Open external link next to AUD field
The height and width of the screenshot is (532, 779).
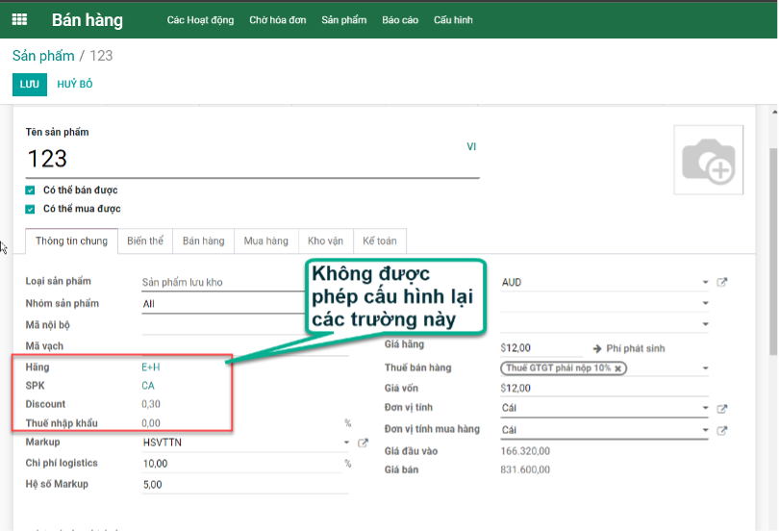(x=722, y=283)
